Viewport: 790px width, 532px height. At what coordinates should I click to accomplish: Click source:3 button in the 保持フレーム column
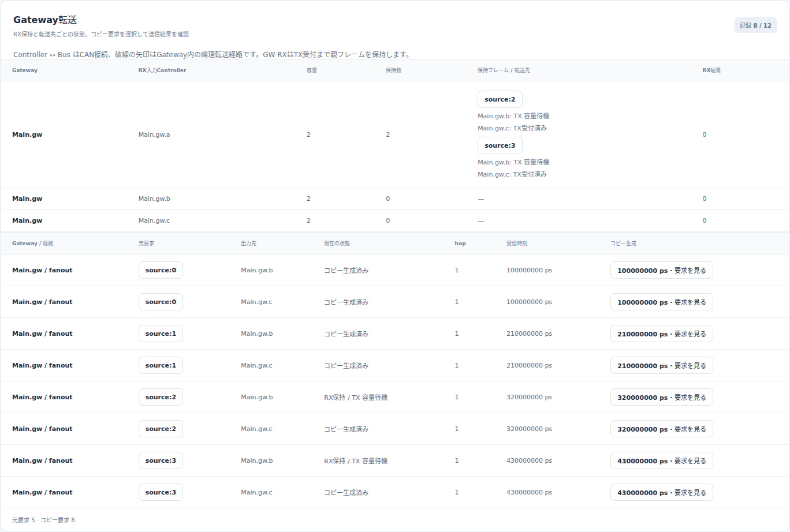(x=500, y=145)
